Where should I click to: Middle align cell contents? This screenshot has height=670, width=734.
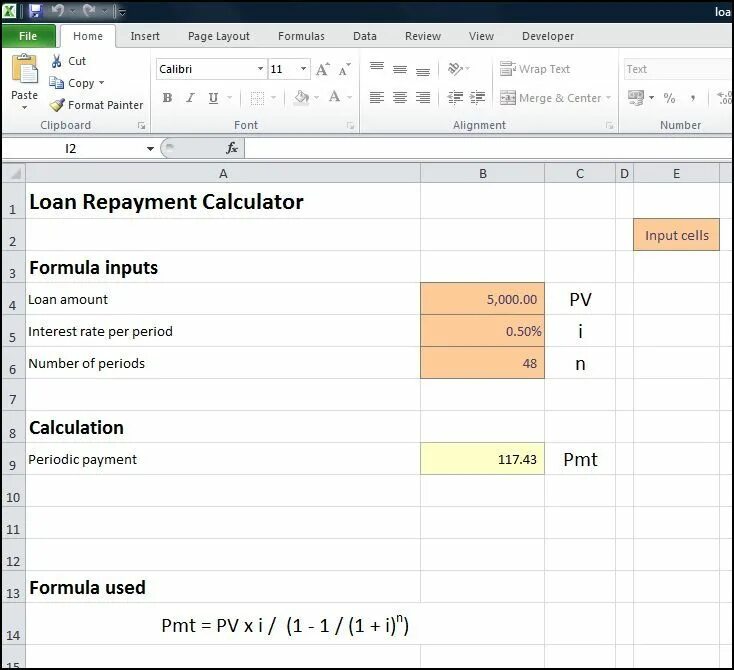click(x=400, y=69)
